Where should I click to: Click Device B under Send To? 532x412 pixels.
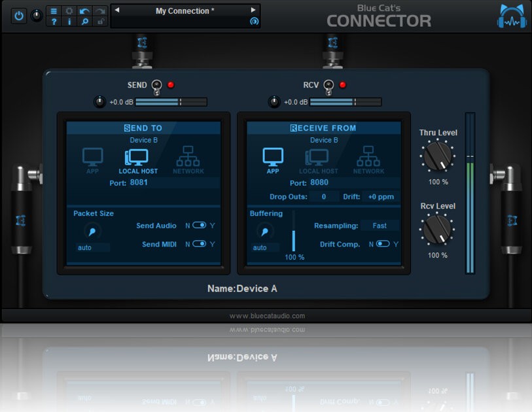pyautogui.click(x=143, y=140)
